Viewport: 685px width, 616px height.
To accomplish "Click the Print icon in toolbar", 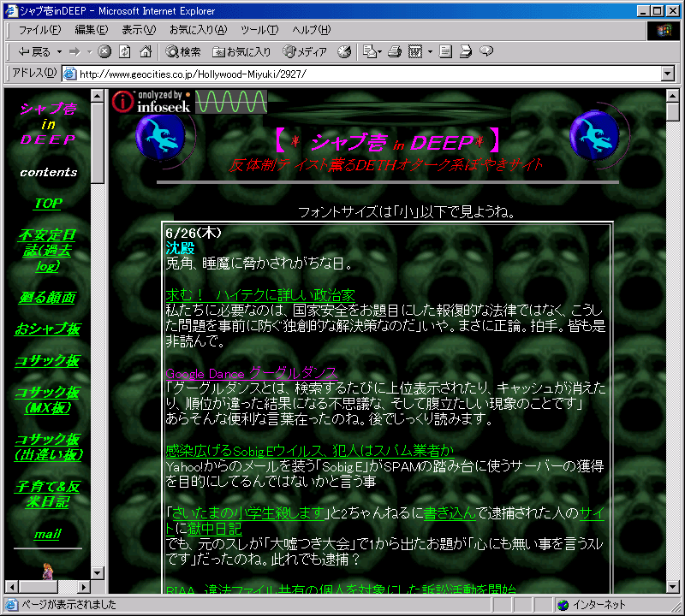I will tap(395, 52).
